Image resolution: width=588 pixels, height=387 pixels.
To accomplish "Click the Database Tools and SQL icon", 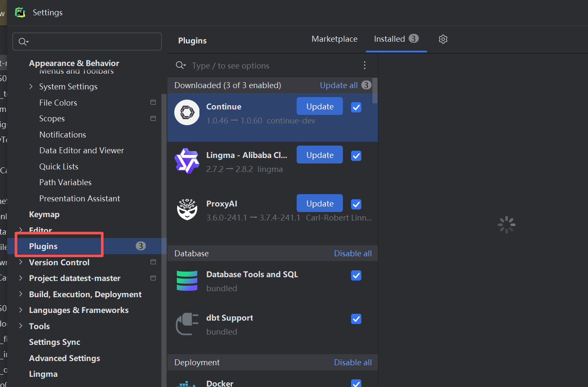I will coord(187,281).
